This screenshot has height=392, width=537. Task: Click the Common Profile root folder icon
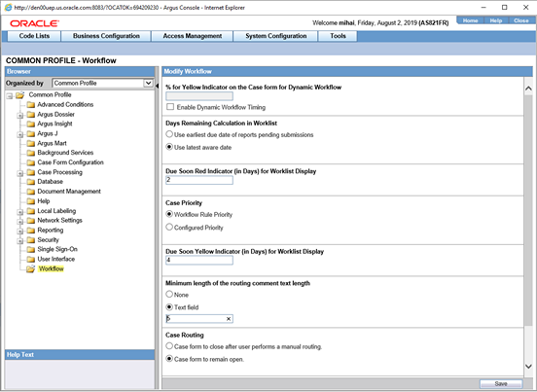click(x=19, y=94)
